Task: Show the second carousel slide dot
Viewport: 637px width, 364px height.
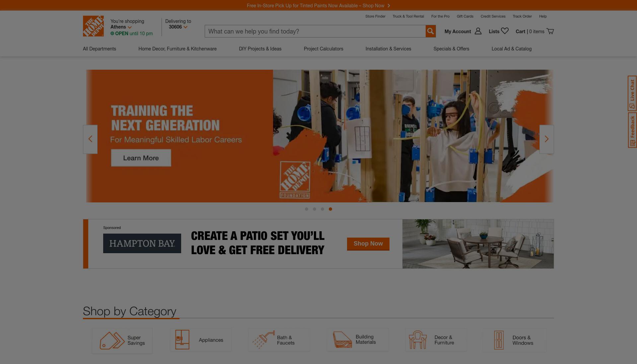Action: pos(315,209)
